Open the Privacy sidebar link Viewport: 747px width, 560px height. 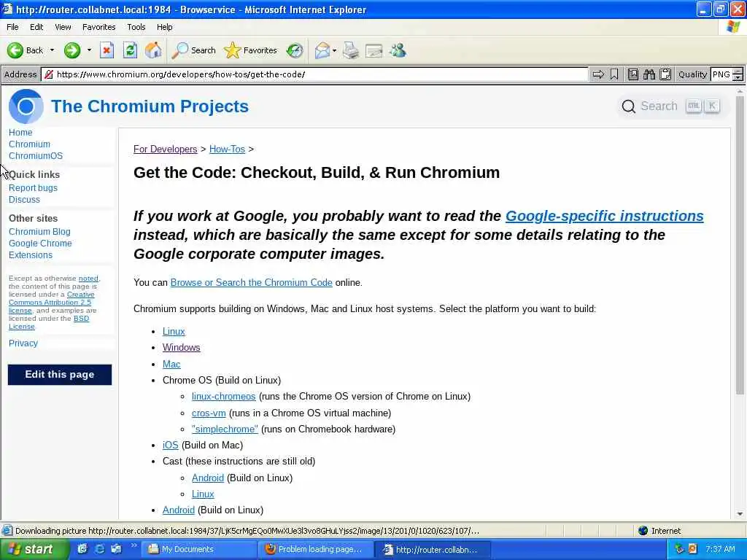(23, 343)
